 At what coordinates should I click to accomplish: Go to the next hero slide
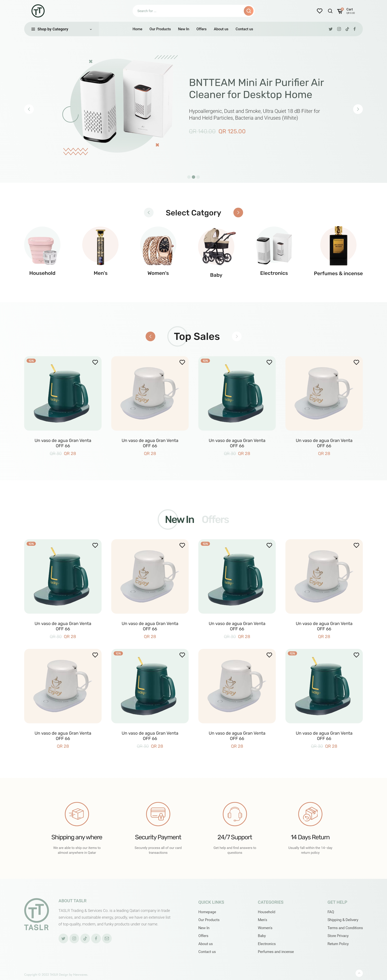pyautogui.click(x=358, y=109)
